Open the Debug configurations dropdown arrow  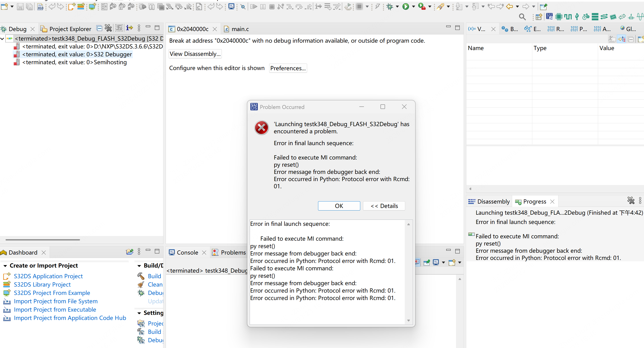click(x=397, y=7)
